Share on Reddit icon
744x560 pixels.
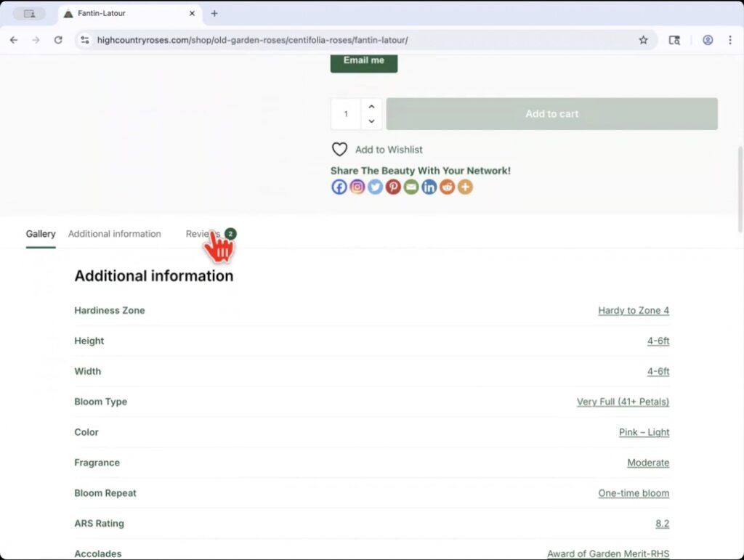tap(447, 187)
